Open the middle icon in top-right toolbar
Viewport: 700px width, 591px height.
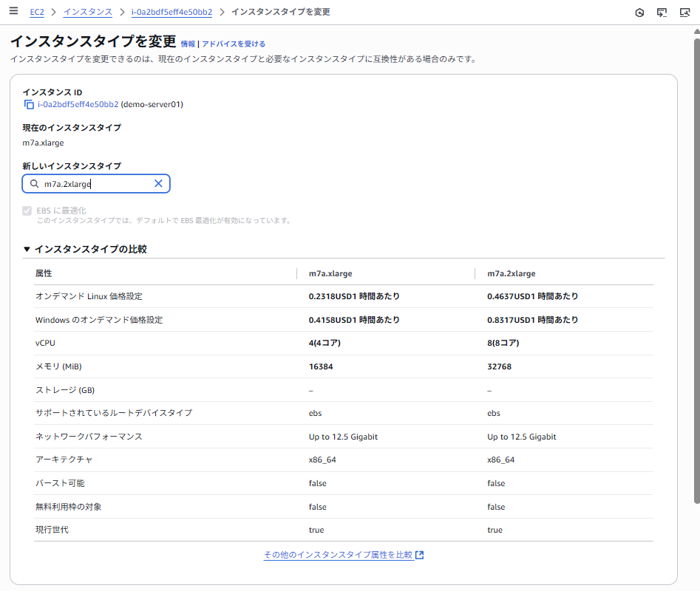(x=662, y=13)
